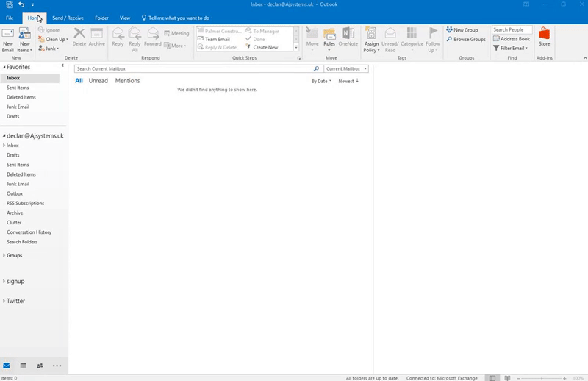588x381 pixels.
Task: Click the Undo icon in title bar
Action: coord(21,4)
